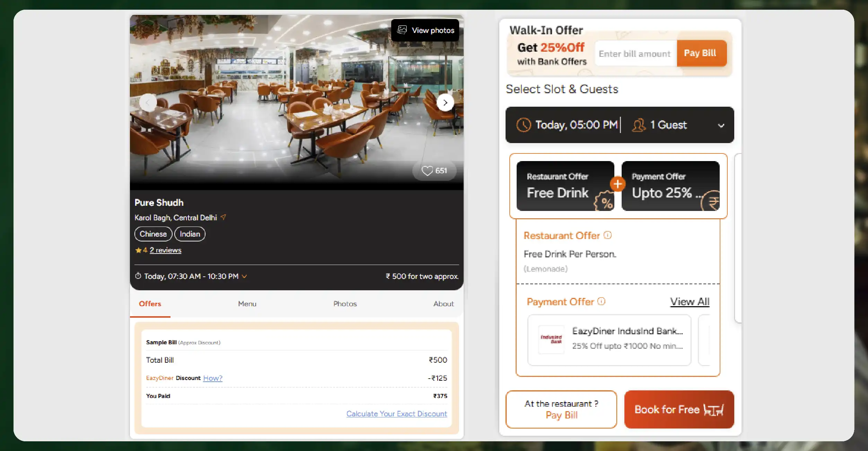Click the guest icon next to 1 Guest
The image size is (868, 451).
coord(639,125)
